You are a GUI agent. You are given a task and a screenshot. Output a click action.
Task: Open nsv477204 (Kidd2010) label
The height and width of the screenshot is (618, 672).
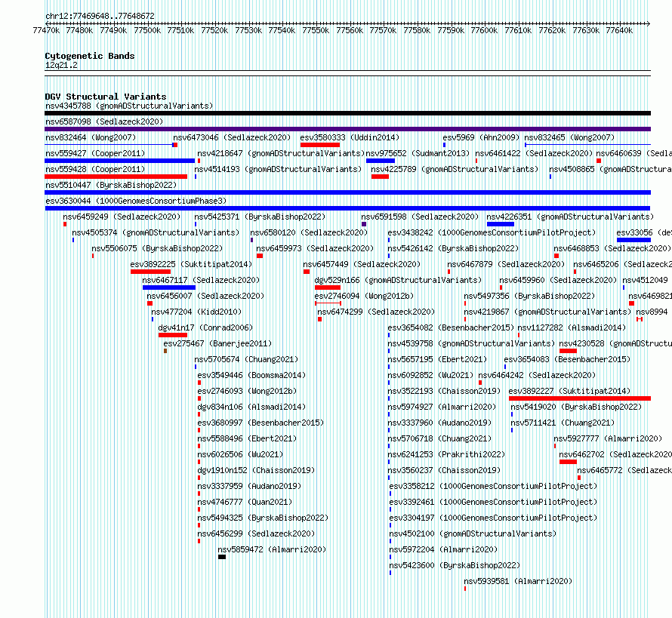pyautogui.click(x=196, y=312)
